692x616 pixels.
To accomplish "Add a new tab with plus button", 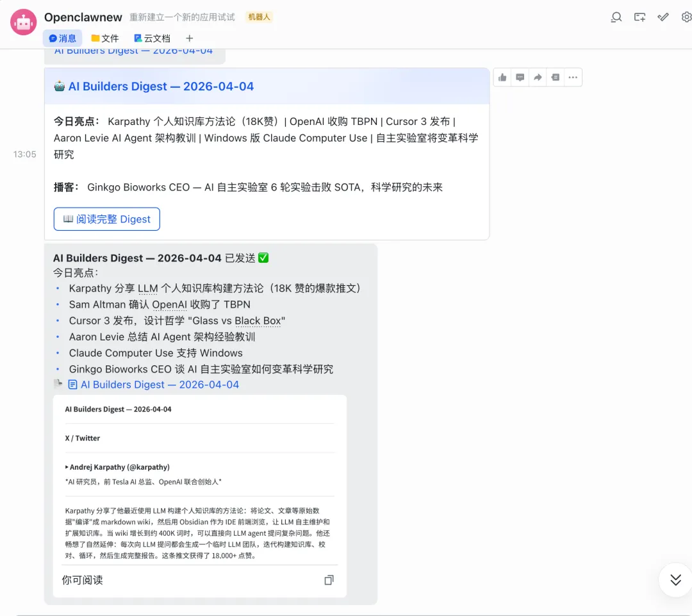I will pos(189,38).
